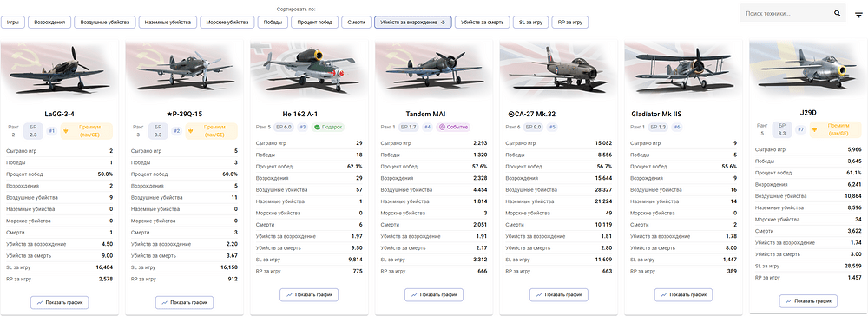Sort by Игры
The width and height of the screenshot is (868, 316).
pos(13,23)
